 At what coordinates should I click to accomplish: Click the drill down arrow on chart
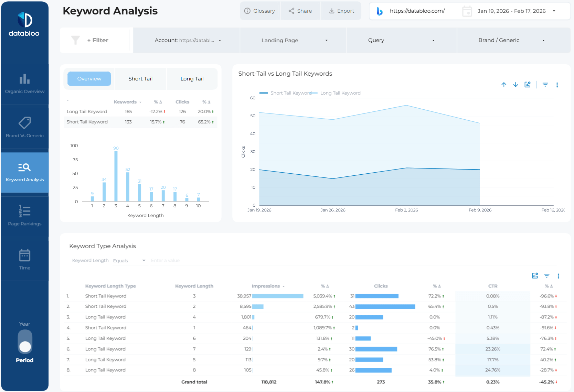click(515, 85)
